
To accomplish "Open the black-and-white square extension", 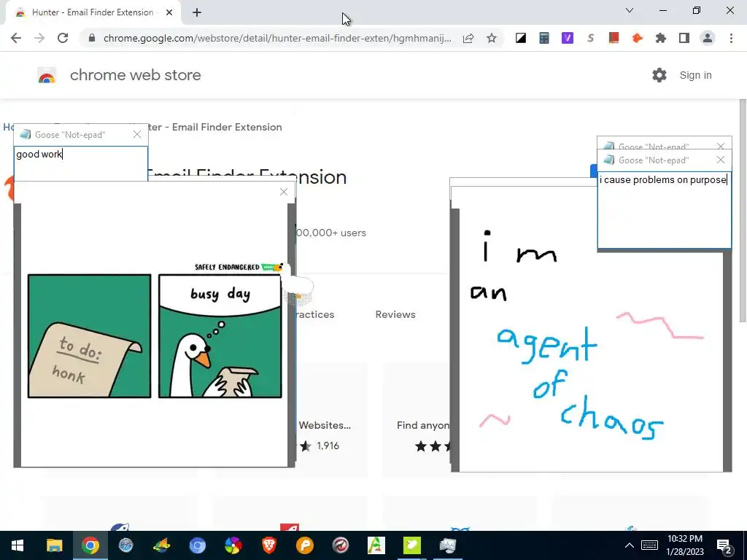I will (521, 38).
